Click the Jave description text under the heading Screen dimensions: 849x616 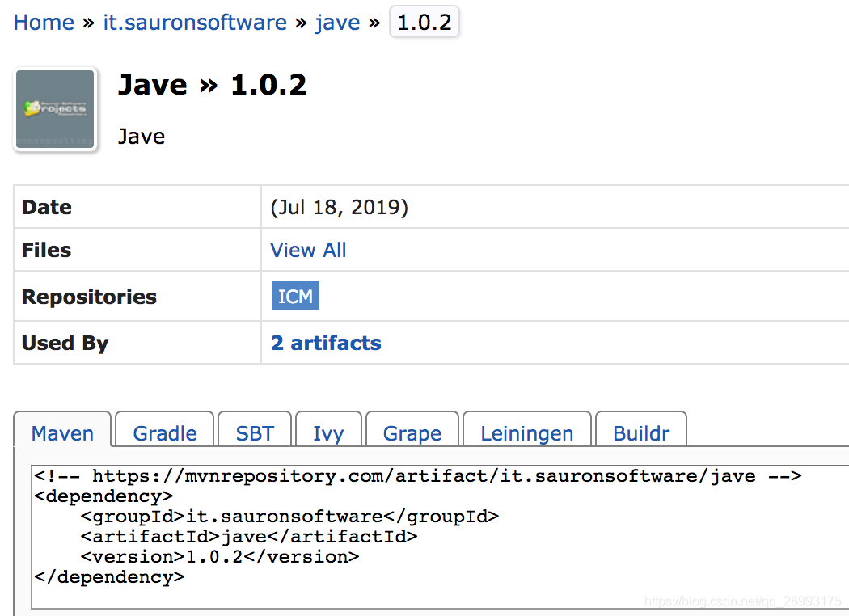coord(141,137)
